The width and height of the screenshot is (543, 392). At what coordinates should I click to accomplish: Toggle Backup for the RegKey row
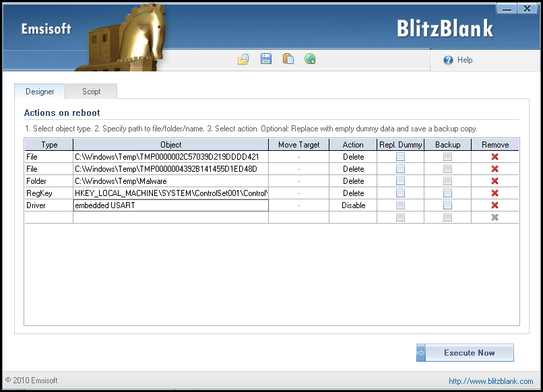tap(447, 193)
